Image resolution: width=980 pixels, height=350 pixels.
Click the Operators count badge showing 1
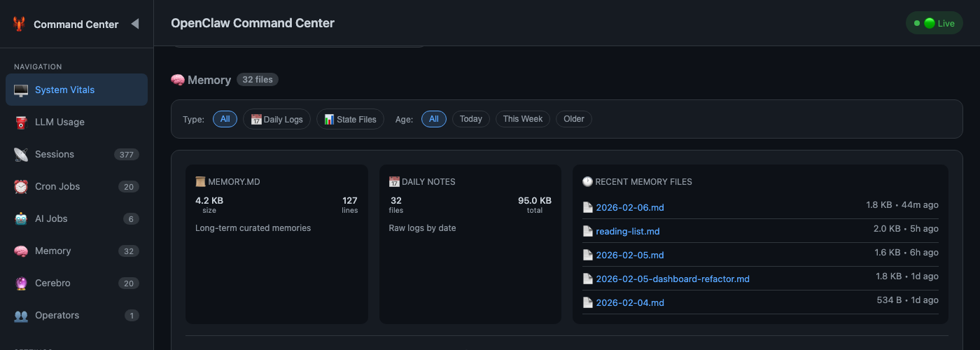pos(132,316)
